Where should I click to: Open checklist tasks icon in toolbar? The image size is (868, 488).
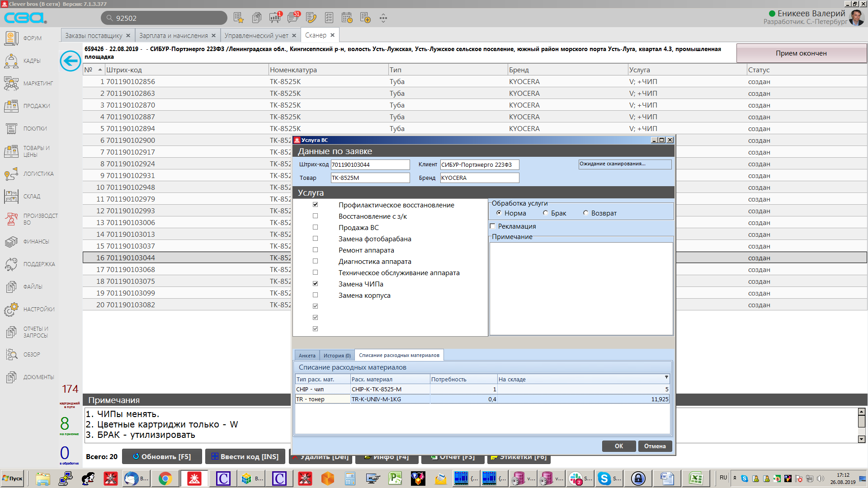[x=329, y=18]
